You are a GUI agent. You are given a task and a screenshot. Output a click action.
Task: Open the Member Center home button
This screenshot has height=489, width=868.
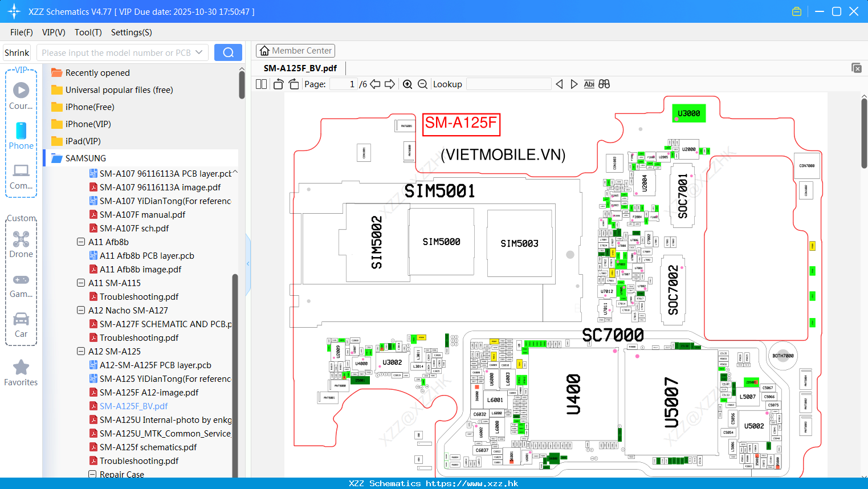point(295,51)
